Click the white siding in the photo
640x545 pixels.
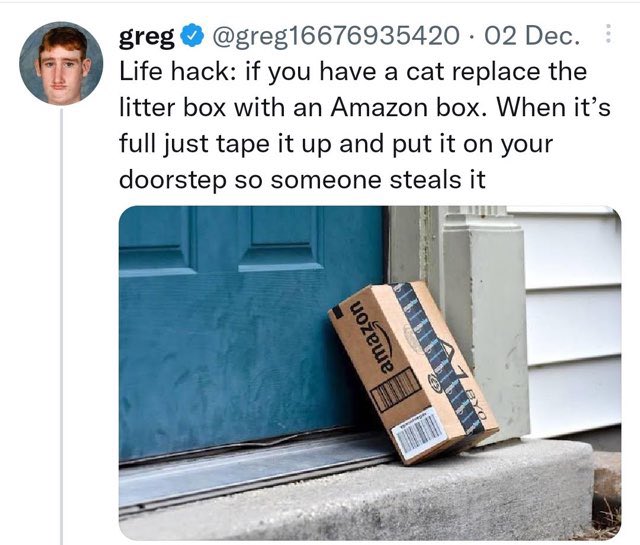pyautogui.click(x=571, y=318)
